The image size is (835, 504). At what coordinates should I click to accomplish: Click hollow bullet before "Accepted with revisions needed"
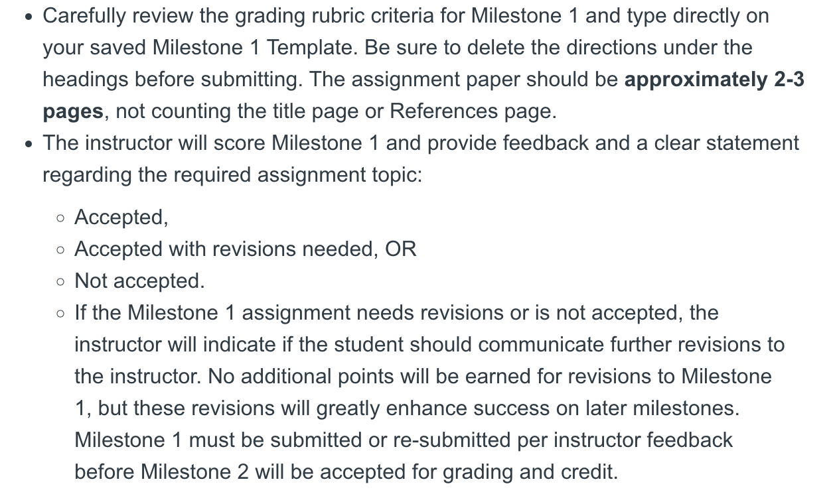pos(61,250)
